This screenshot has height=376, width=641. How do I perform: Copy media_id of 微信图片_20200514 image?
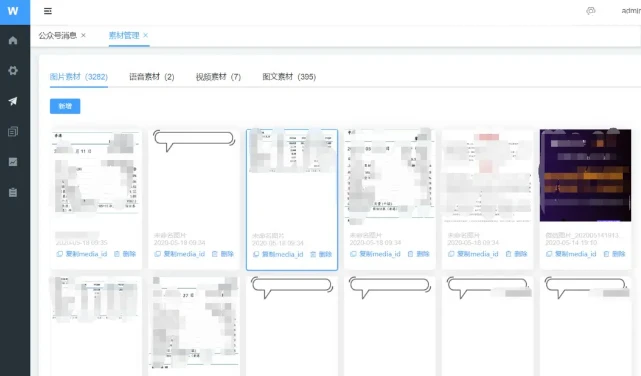click(571, 254)
